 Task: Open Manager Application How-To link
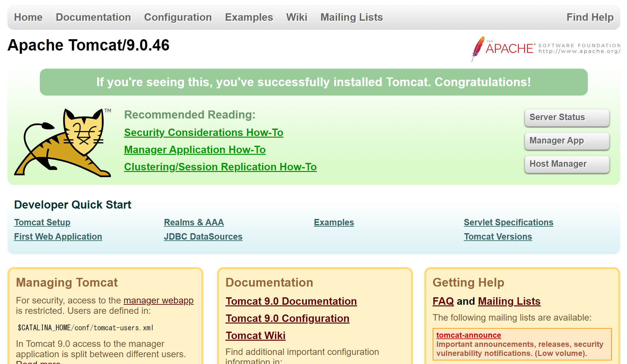point(195,150)
